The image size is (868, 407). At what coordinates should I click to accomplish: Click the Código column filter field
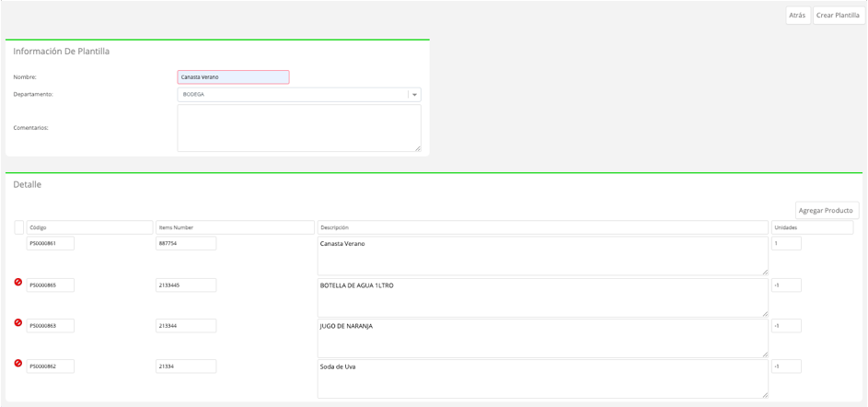[89, 227]
